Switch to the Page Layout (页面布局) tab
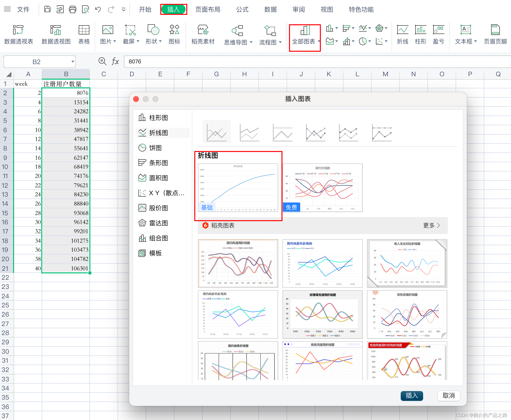The image size is (511, 420). [208, 9]
